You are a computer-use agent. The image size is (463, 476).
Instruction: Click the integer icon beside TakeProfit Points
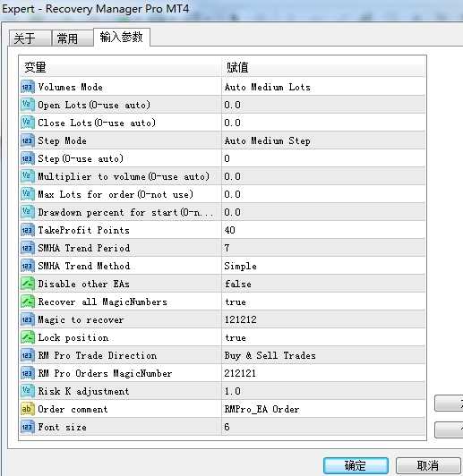[x=28, y=231]
